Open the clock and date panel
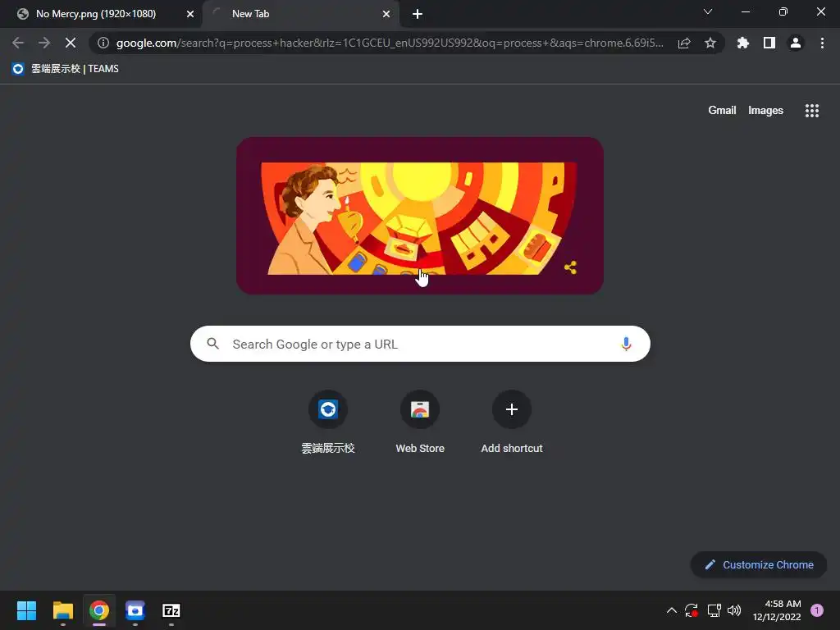The width and height of the screenshot is (840, 630). coord(777,610)
